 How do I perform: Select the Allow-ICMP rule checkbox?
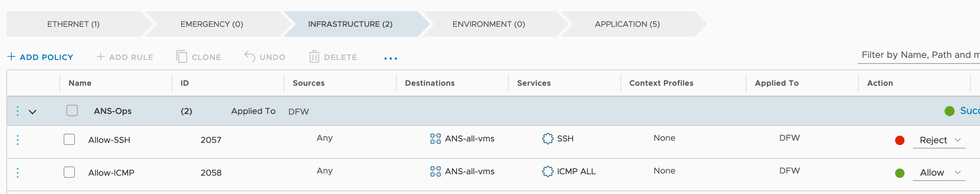tap(69, 172)
